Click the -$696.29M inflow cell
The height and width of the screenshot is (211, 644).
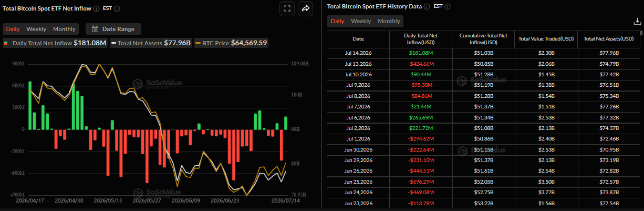(x=420, y=182)
